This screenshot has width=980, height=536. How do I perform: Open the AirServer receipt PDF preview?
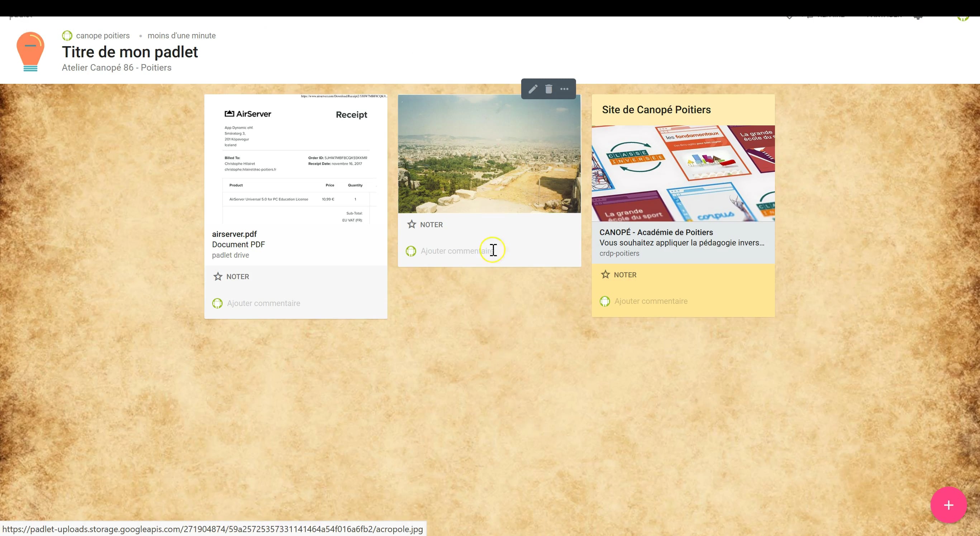[296, 160]
